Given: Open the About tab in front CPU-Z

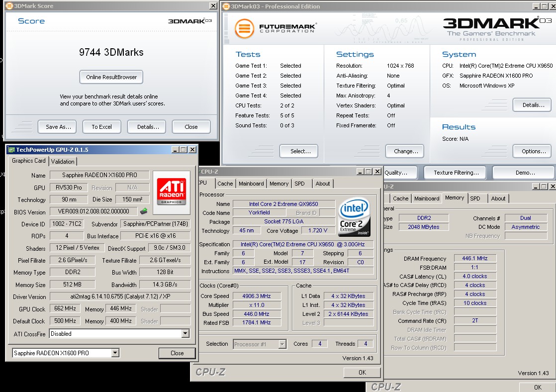Looking at the screenshot, I should click(323, 184).
